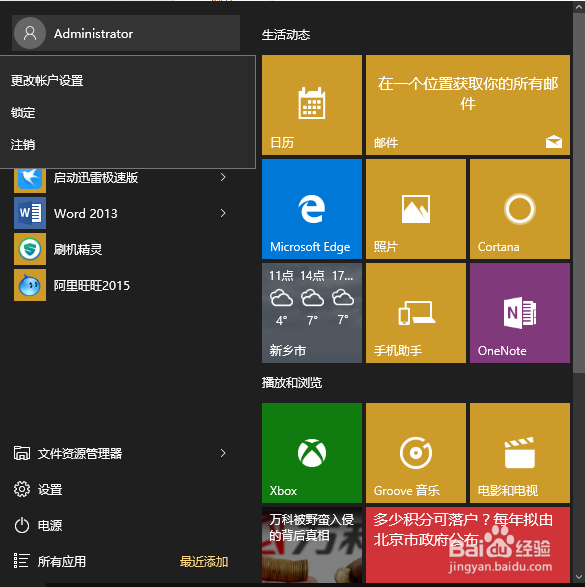
Task: Expand the 文件资源管理器 submenu arrow
Action: (223, 453)
